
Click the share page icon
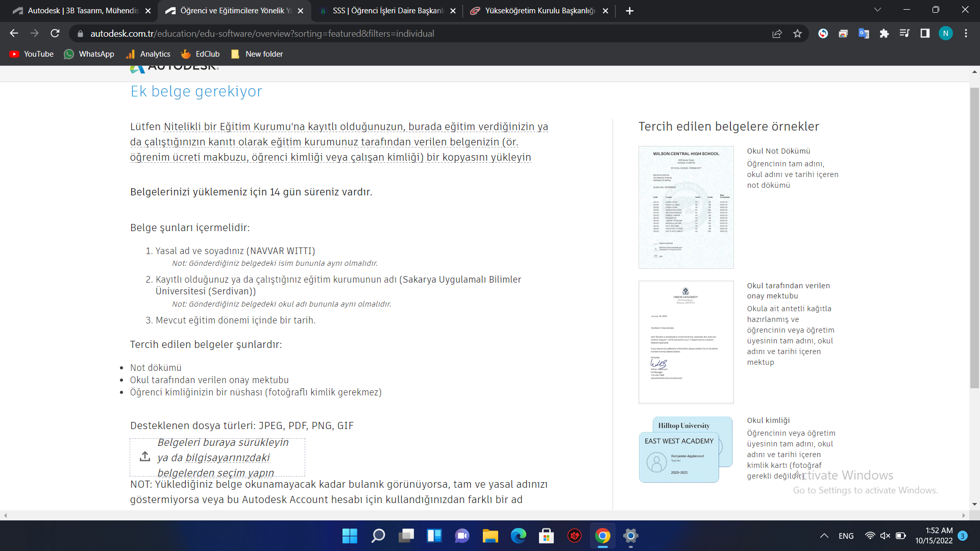[x=777, y=34]
